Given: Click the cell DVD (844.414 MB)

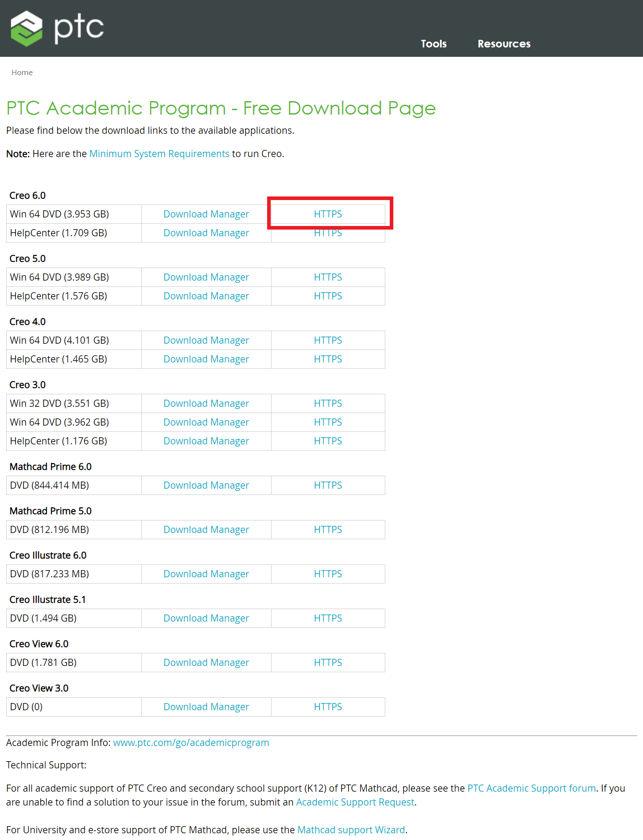Looking at the screenshot, I should 74,485.
